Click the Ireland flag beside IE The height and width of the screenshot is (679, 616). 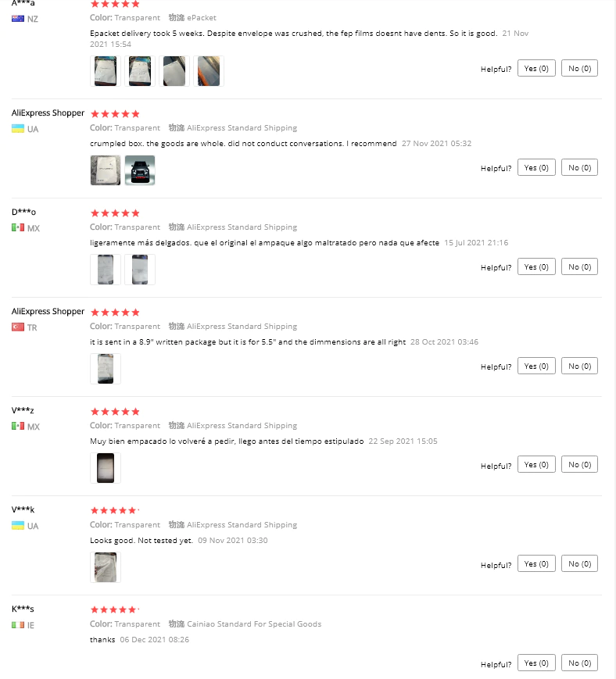pyautogui.click(x=18, y=625)
